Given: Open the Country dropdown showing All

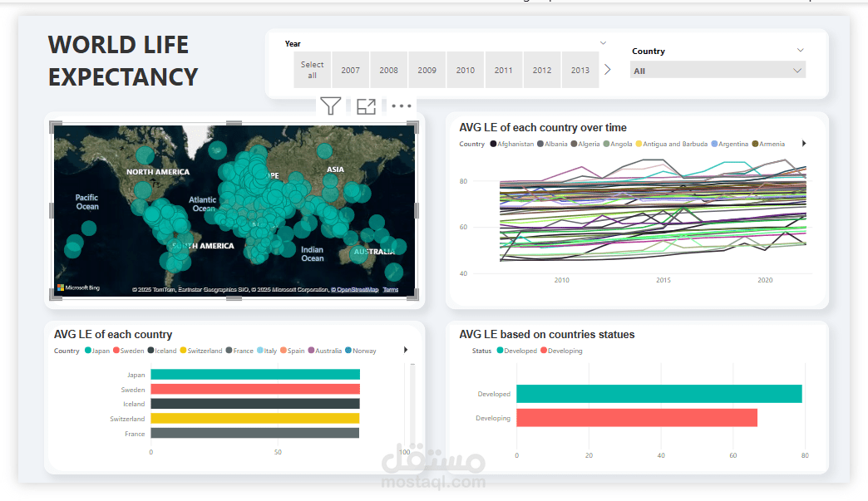Looking at the screenshot, I should coord(717,70).
